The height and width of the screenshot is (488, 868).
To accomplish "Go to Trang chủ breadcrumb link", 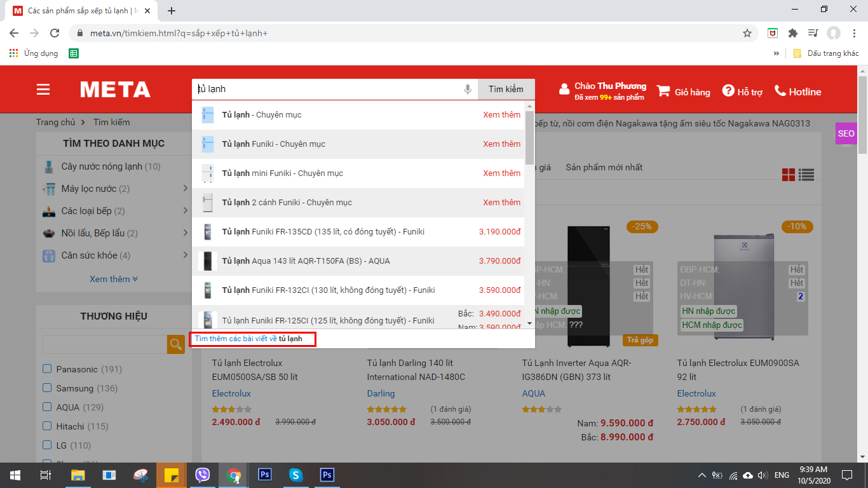I will (56, 122).
